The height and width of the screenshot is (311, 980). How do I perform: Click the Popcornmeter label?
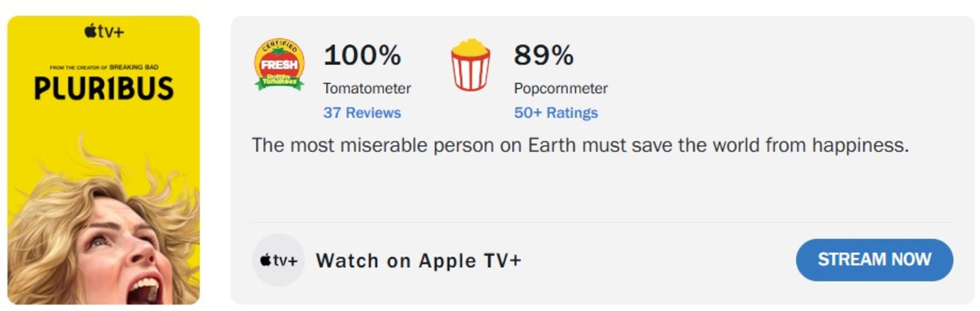tap(560, 88)
